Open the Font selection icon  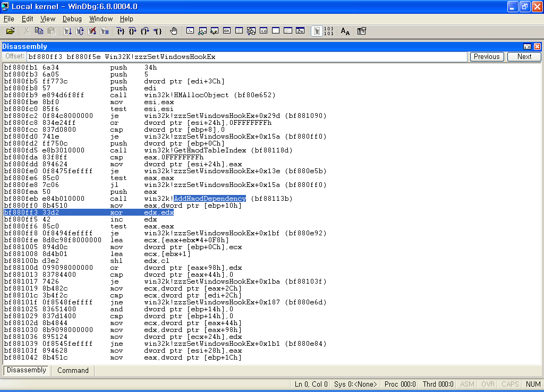click(x=345, y=31)
